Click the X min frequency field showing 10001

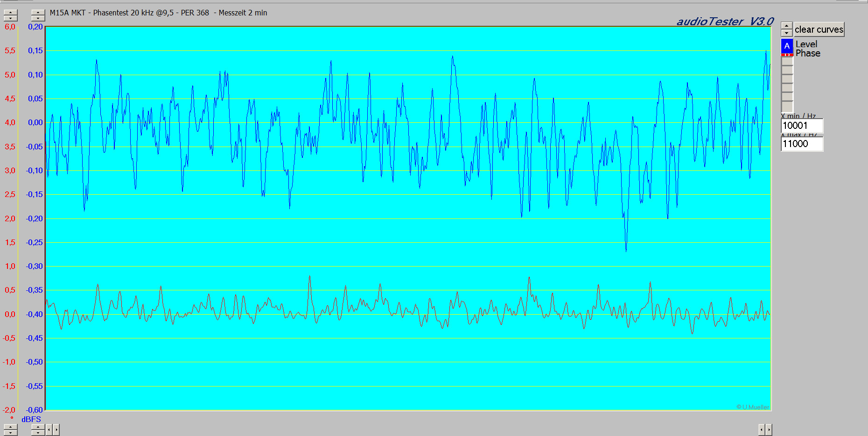[802, 126]
